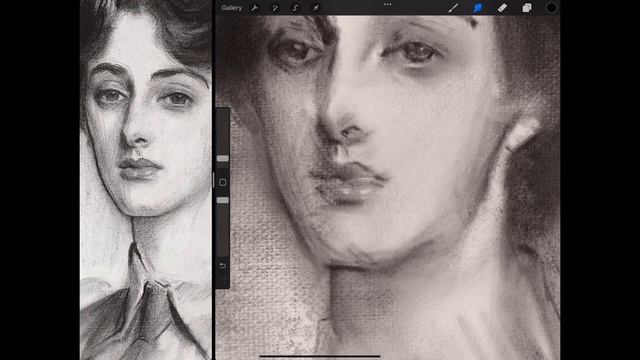
Task: Activate the Transform arrow tool
Action: (x=316, y=8)
